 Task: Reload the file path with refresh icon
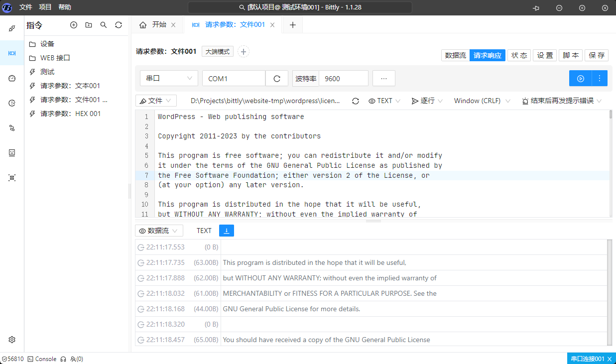(356, 101)
